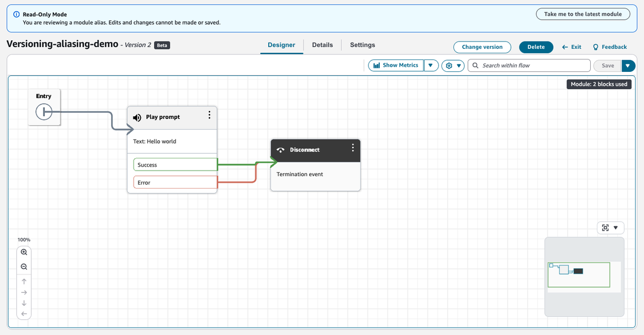Click Take me to the latest module
This screenshot has height=335, width=644.
(583, 13)
